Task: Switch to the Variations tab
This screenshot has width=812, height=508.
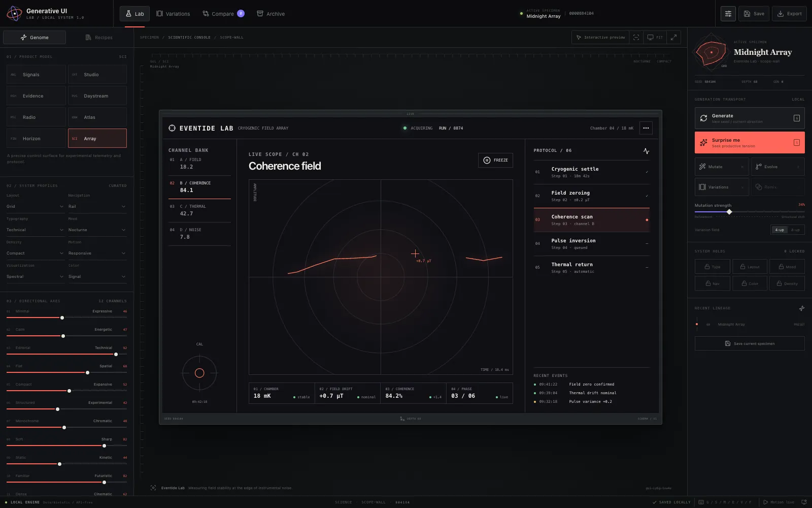Action: 173,14
